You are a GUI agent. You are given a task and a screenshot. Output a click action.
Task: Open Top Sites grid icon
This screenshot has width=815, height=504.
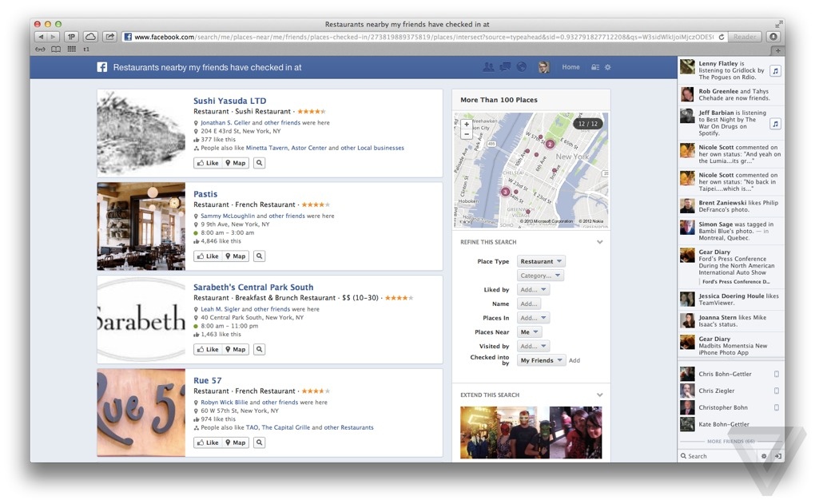point(72,50)
